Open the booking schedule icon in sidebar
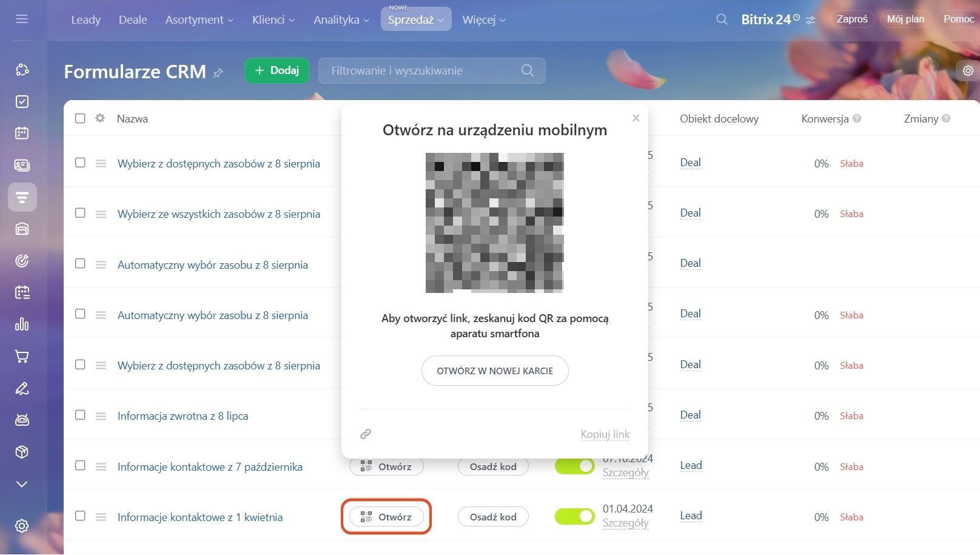The image size is (980, 555). [22, 292]
